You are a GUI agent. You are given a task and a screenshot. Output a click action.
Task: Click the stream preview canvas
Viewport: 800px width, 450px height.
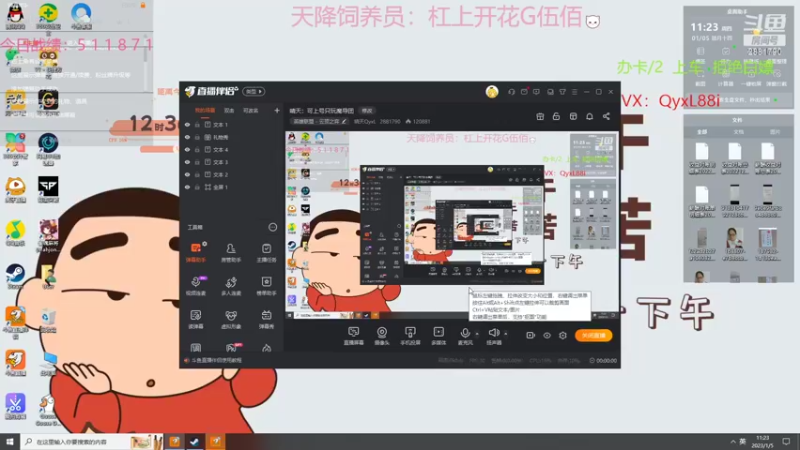click(452, 225)
